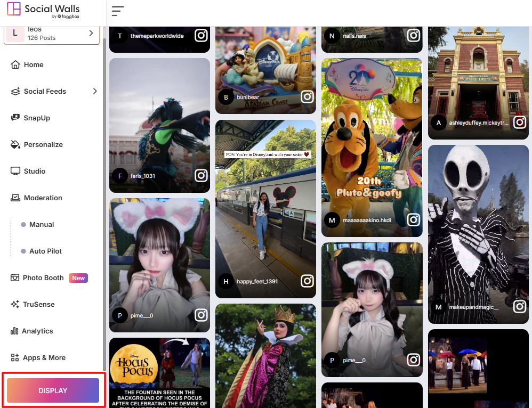
Task: Select Auto Pilot under Moderation
Action: pos(45,251)
